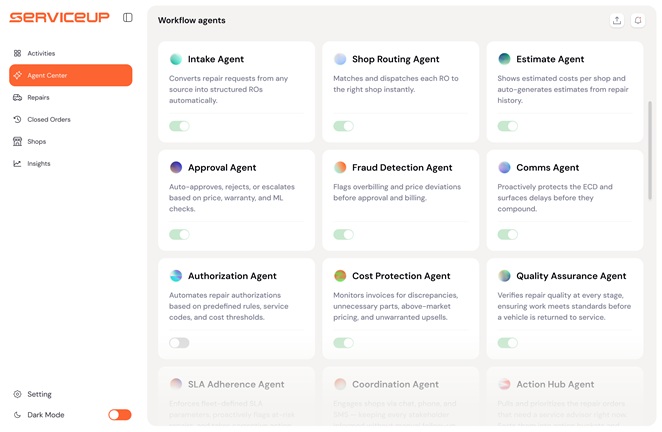Click the Setting gear icon
This screenshot has width=662, height=432.
click(17, 394)
